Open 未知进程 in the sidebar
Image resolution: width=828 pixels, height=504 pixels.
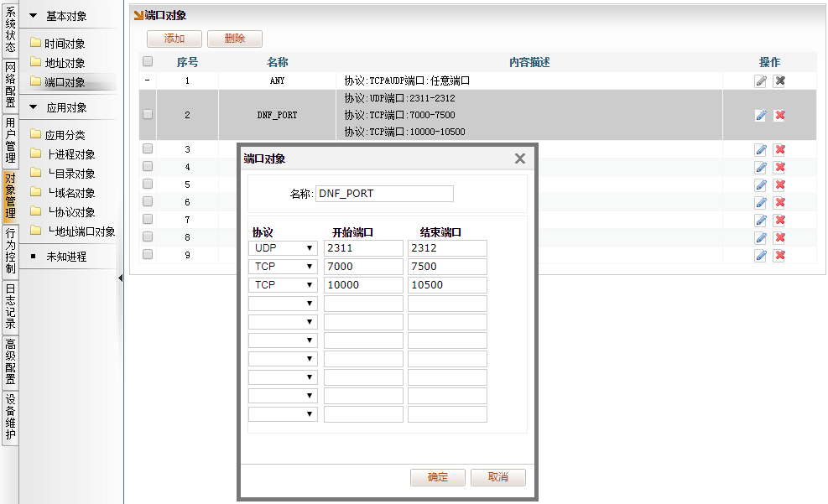point(66,257)
